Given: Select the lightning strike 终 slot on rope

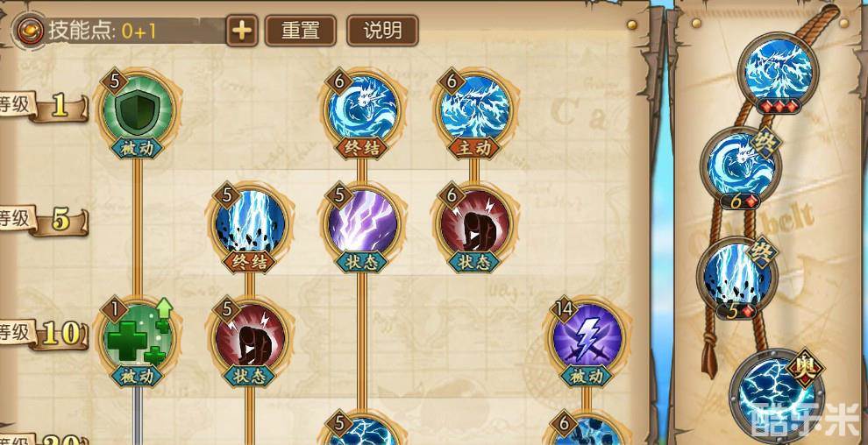Looking at the screenshot, I should coord(738,276).
